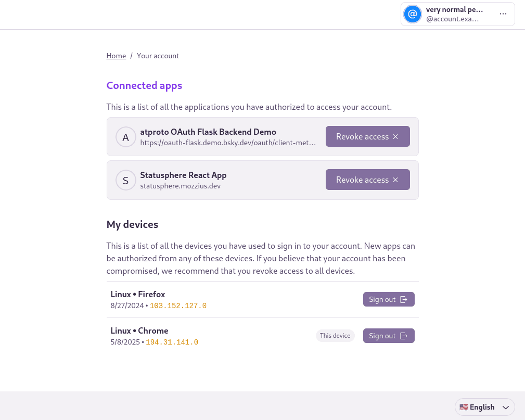Screen dimensions: 525x420
Task: Click the circular S icon for Statusphere app
Action: [125, 180]
